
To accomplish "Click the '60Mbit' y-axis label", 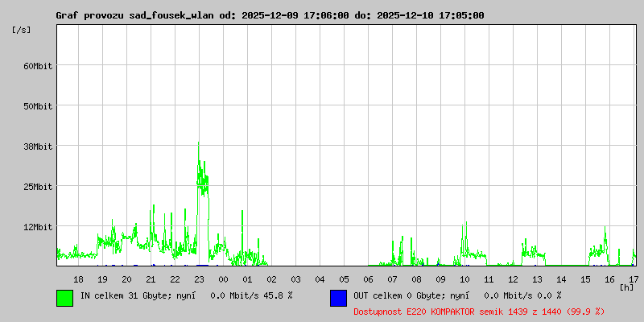I will pos(38,66).
